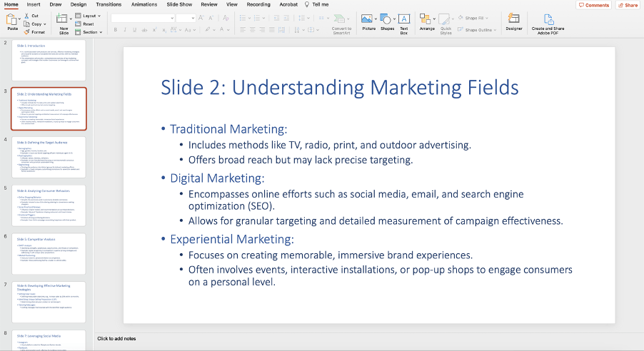
Task: Add a New Slide
Action: pyautogui.click(x=62, y=24)
